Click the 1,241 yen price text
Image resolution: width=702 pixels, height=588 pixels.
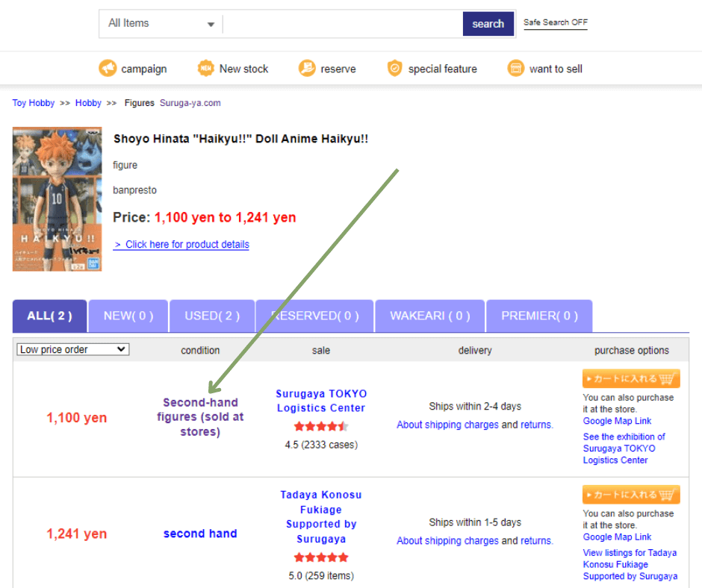point(77,534)
